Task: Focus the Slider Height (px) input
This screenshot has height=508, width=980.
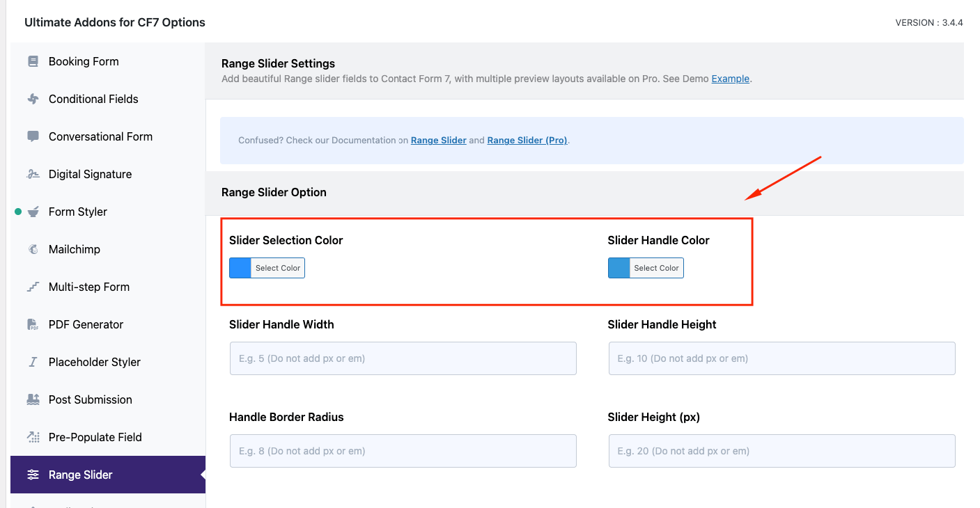Action: coord(782,451)
